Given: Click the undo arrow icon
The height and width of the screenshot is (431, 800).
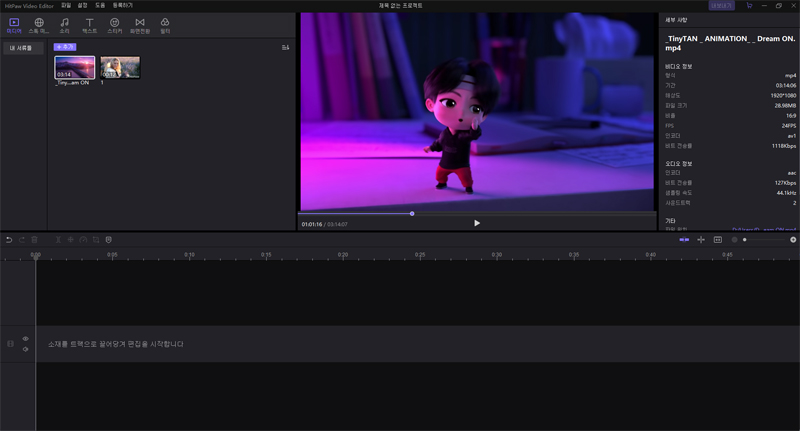Looking at the screenshot, I should [9, 240].
